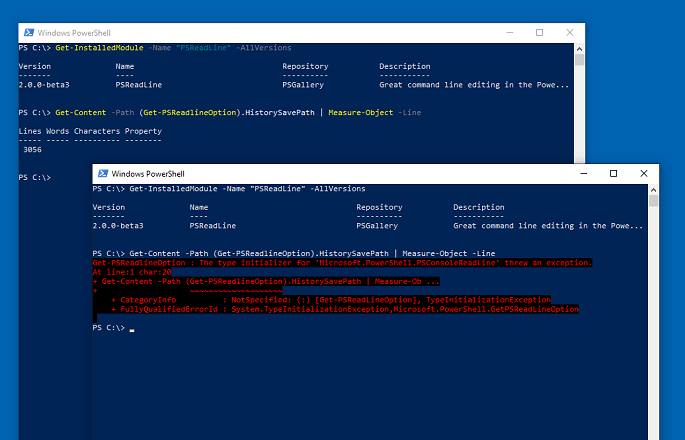The height and width of the screenshot is (440, 685).
Task: Minimize the back Windows PowerShell window
Action: pyautogui.click(x=509, y=33)
